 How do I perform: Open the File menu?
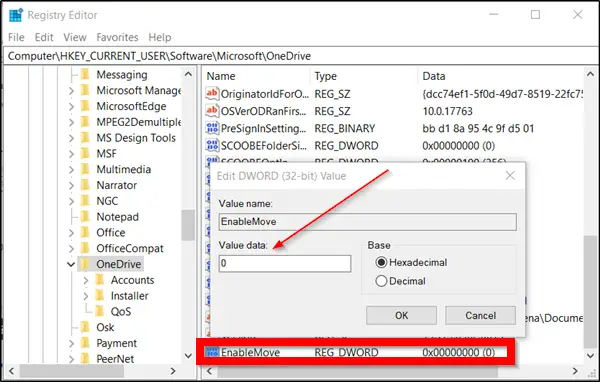point(16,37)
